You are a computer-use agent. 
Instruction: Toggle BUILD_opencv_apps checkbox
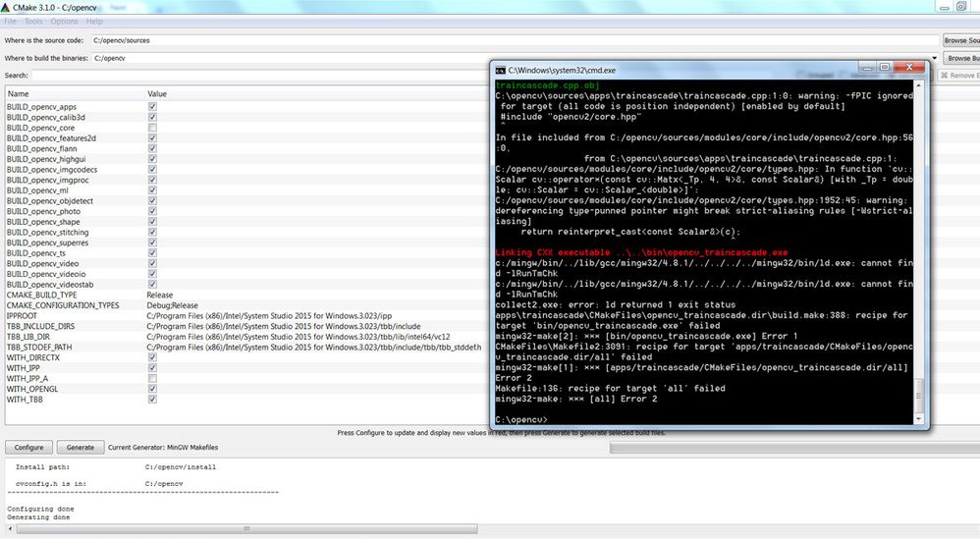152,107
